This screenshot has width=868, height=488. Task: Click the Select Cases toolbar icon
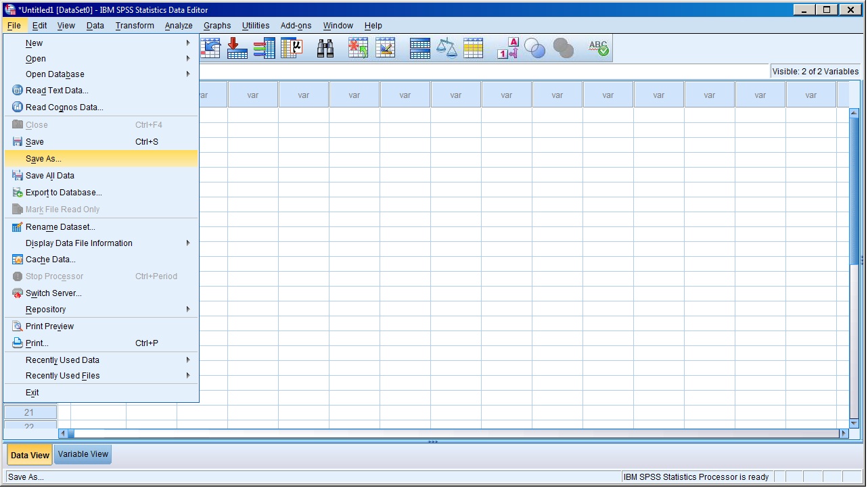click(x=473, y=48)
